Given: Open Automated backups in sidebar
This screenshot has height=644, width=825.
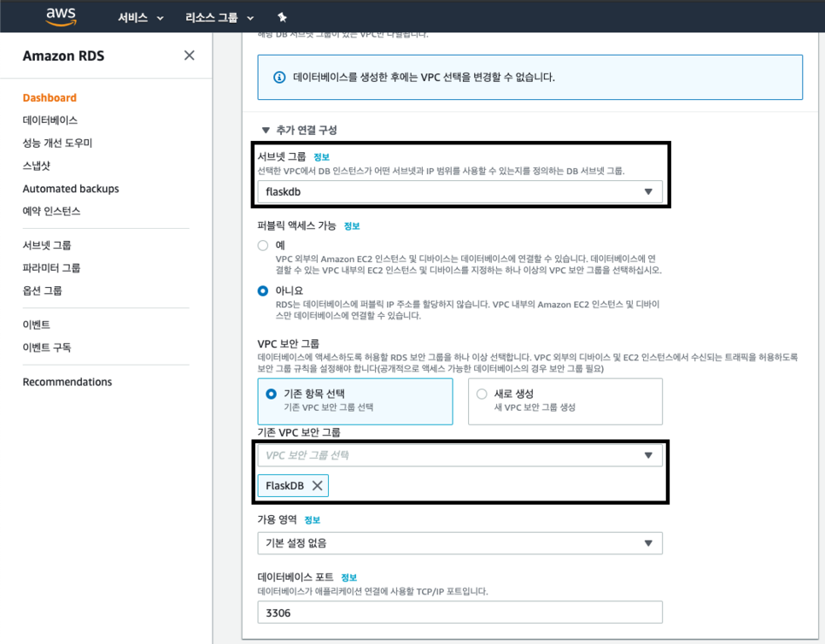Looking at the screenshot, I should [x=71, y=189].
